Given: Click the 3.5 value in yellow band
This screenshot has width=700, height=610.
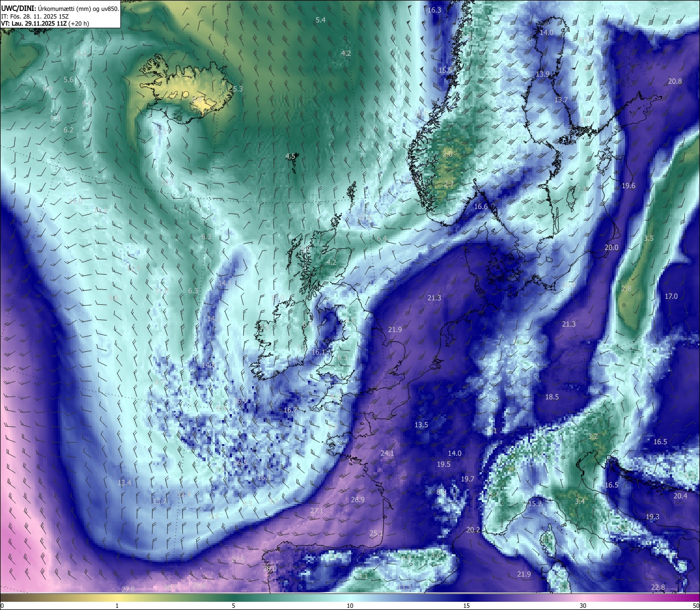Looking at the screenshot, I should pos(649,238).
